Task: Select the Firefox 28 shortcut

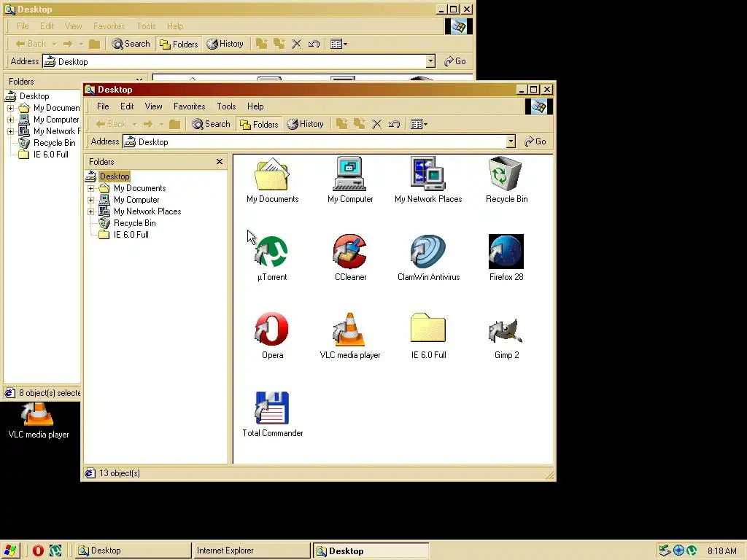Action: click(x=506, y=252)
